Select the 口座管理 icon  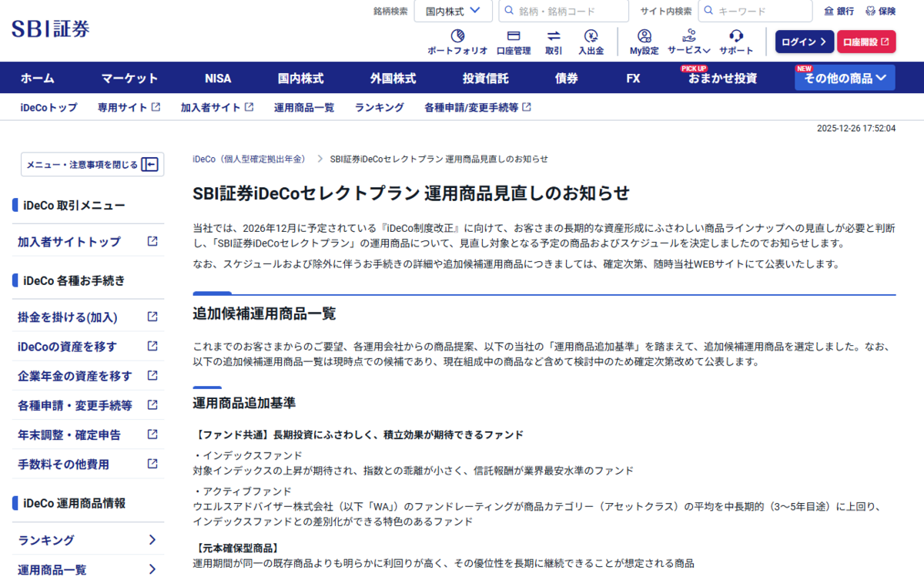[x=513, y=42]
